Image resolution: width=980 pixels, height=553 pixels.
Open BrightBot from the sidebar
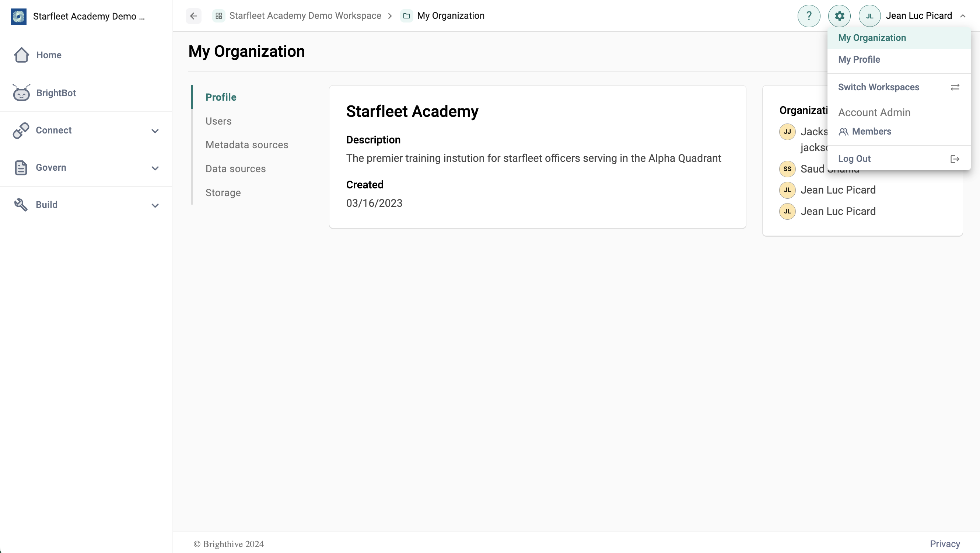(56, 93)
